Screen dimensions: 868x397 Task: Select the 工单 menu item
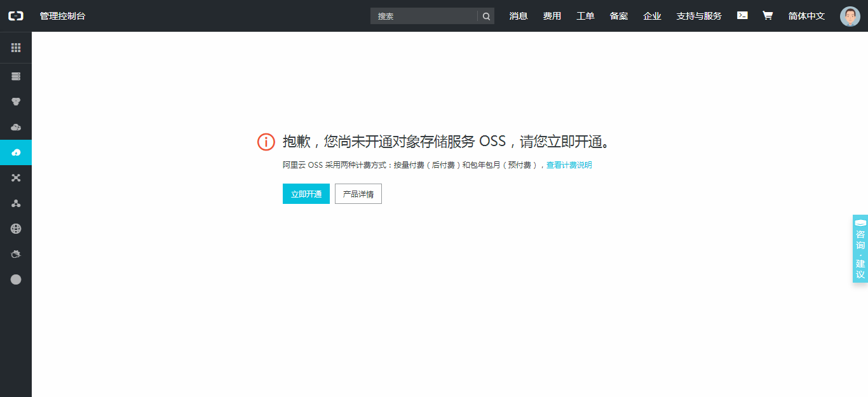pos(585,15)
